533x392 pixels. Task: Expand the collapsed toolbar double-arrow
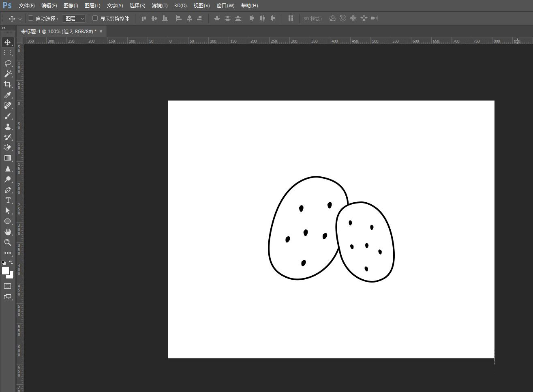point(4,28)
